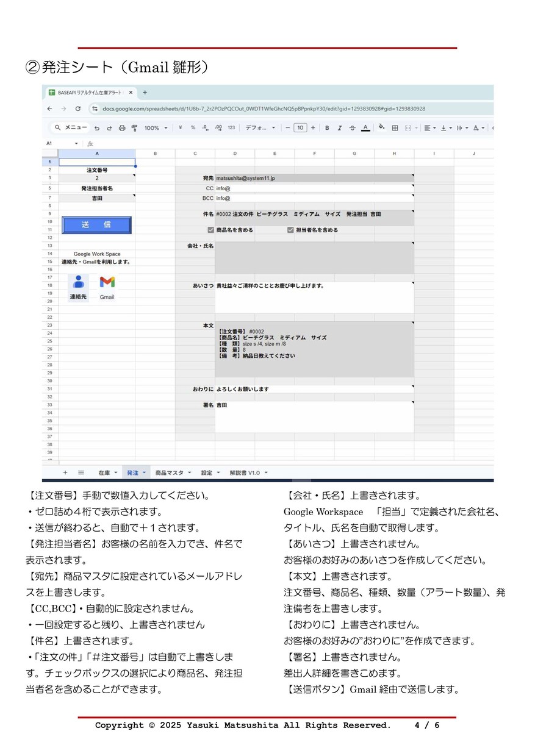The image size is (535, 756).
Task: Apply currency format with ¥ icon
Action: 181,128
